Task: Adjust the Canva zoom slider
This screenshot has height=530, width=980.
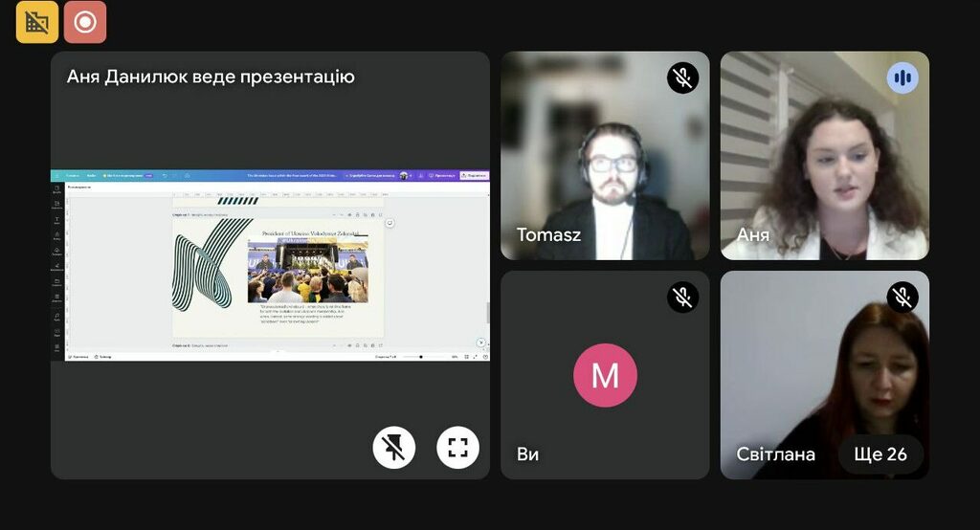Action: click(421, 357)
